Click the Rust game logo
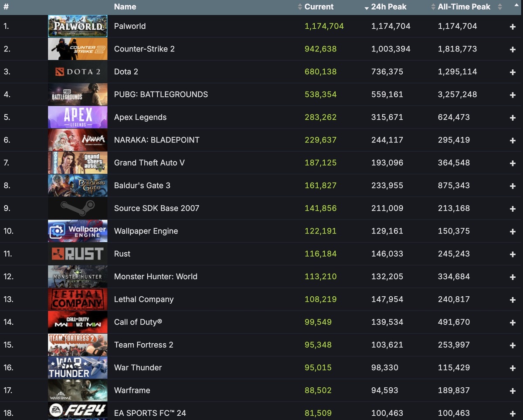The height and width of the screenshot is (420, 523). tap(78, 254)
